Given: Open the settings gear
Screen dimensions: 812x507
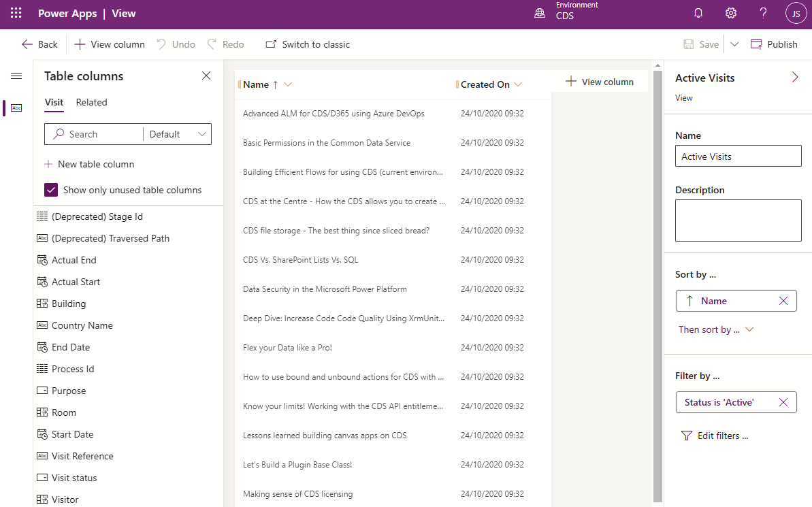Looking at the screenshot, I should (731, 14).
